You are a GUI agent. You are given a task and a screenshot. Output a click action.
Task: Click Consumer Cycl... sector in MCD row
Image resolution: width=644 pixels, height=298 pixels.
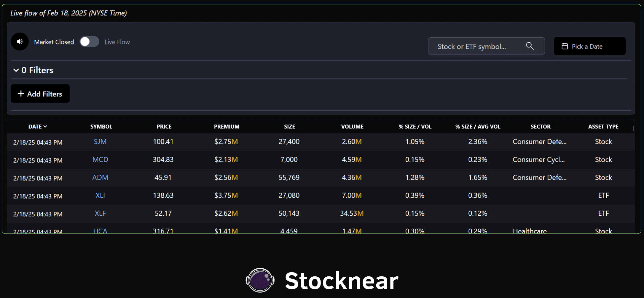click(x=538, y=159)
